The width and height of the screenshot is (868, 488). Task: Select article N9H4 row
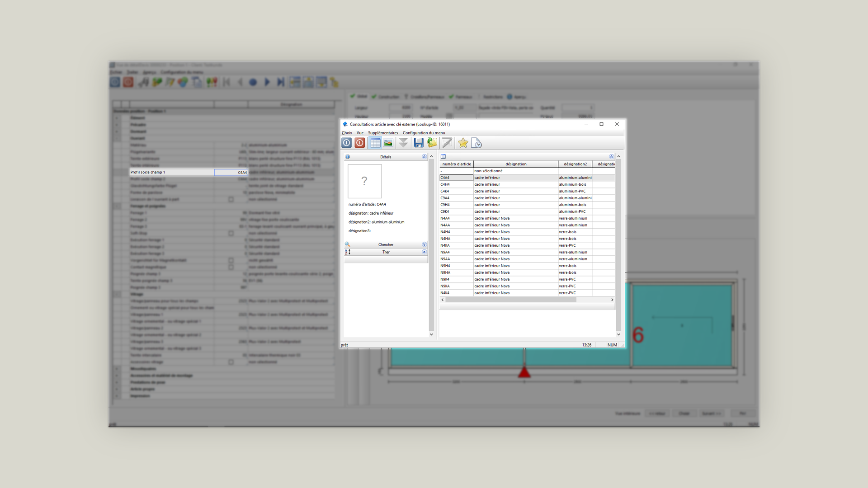click(527, 266)
